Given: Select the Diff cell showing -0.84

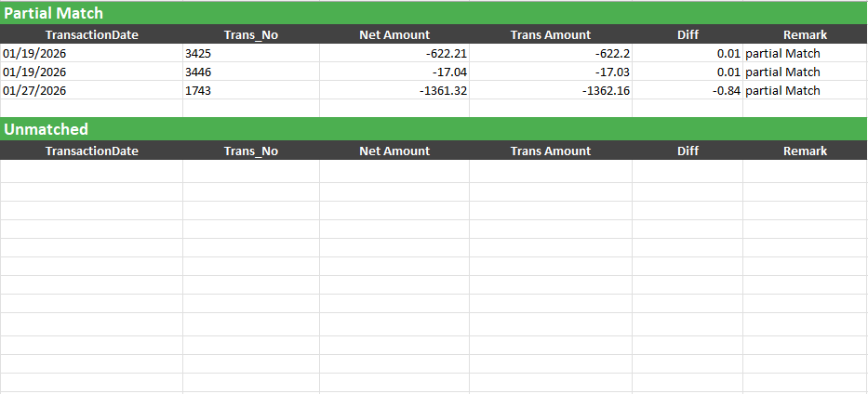Looking at the screenshot, I should pyautogui.click(x=688, y=91).
